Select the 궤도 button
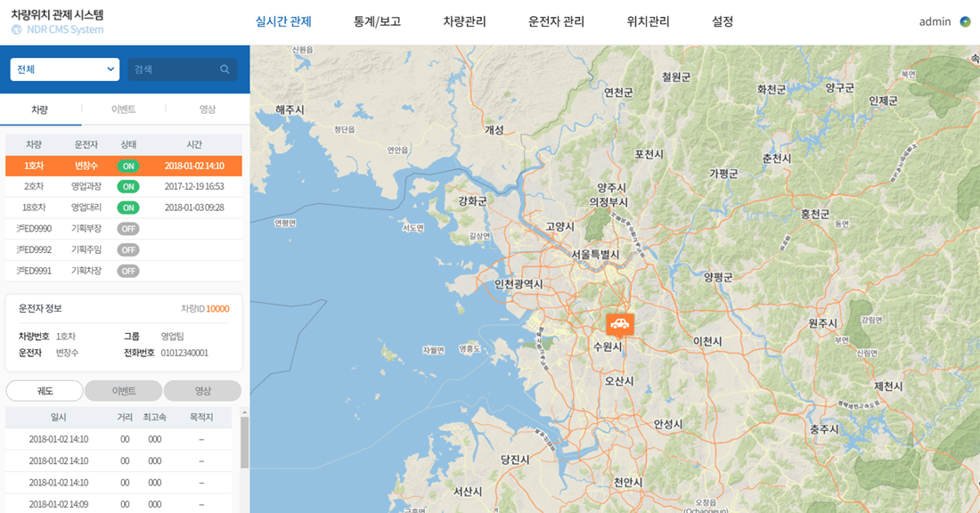 45,390
